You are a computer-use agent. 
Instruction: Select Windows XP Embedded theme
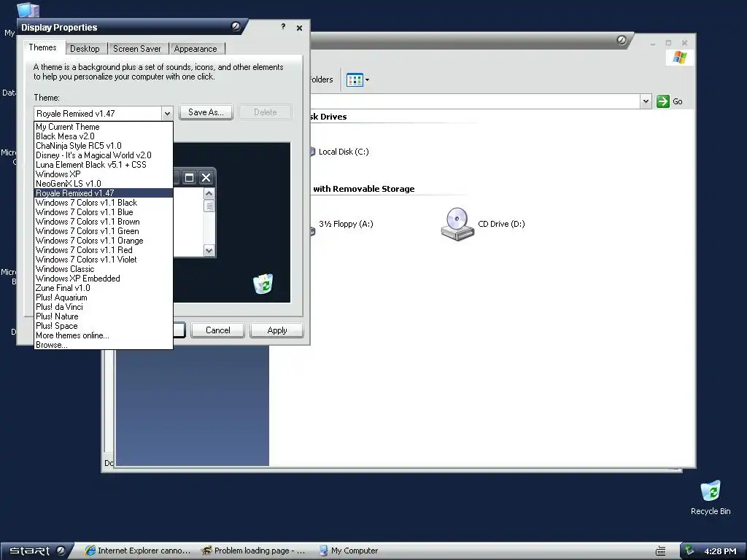pos(104,279)
